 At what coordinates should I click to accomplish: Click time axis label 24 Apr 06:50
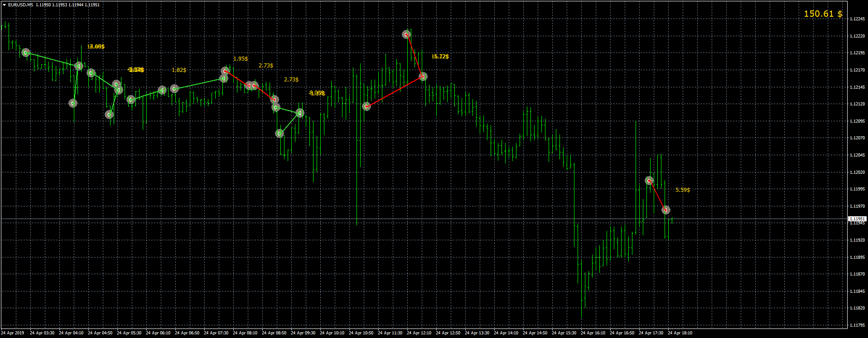click(x=187, y=333)
